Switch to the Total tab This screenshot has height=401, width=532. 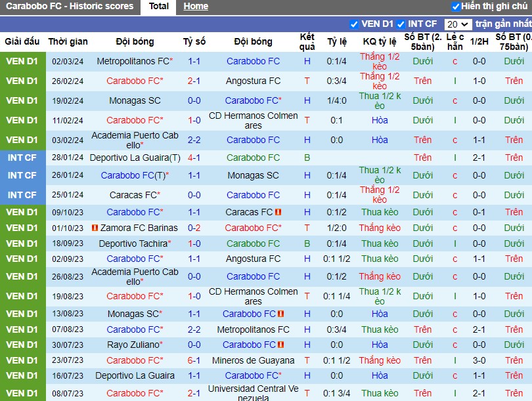[158, 7]
